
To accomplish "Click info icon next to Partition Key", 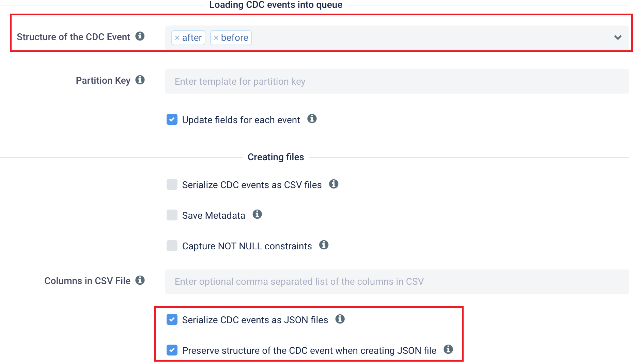I will 140,80.
